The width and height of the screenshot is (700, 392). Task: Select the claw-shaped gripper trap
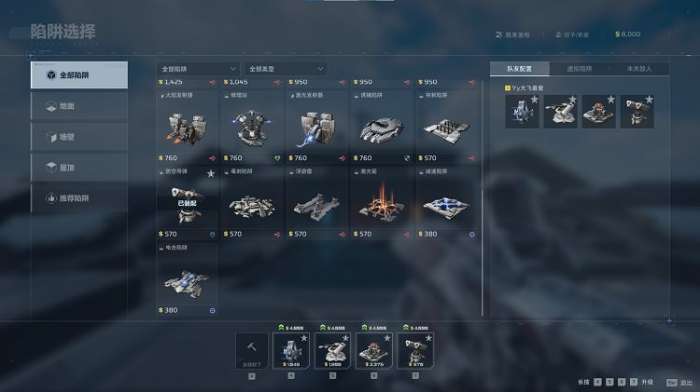pyautogui.click(x=382, y=127)
